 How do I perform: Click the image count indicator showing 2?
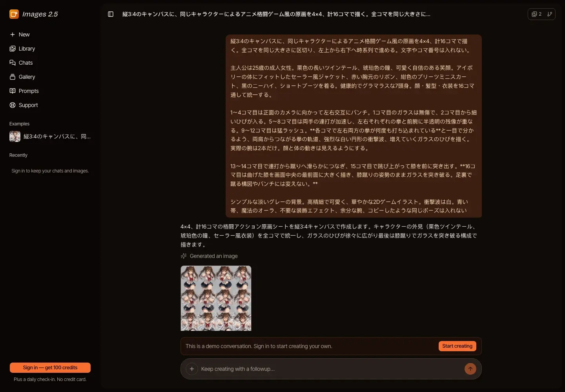pos(536,14)
